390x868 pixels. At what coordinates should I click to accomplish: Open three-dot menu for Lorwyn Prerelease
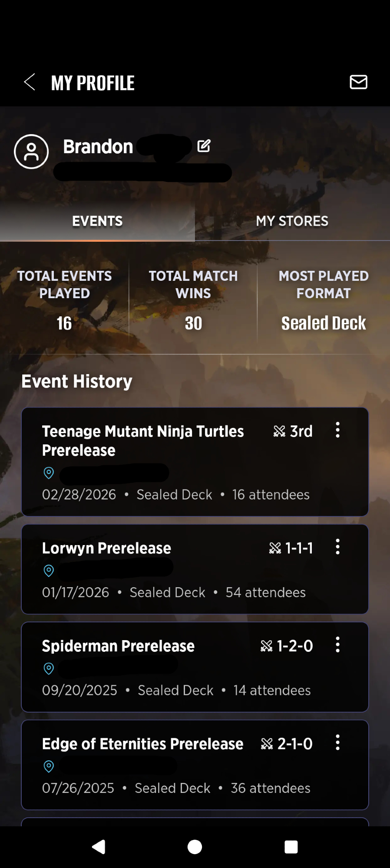coord(337,547)
